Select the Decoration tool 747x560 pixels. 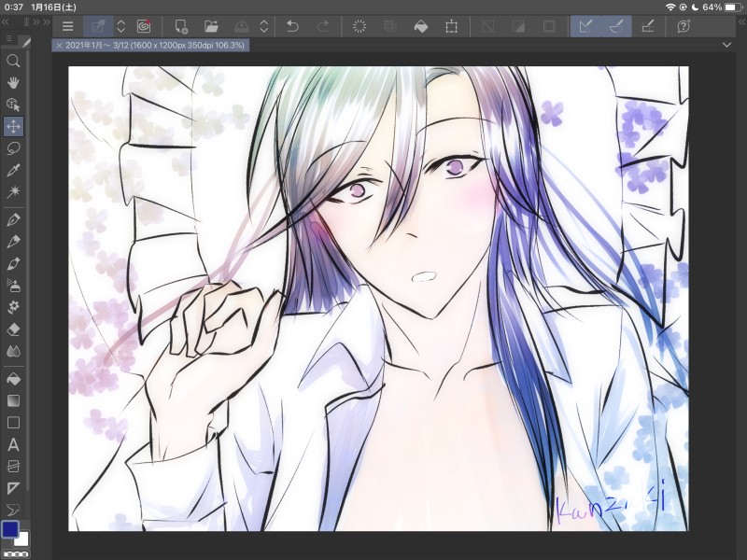(13, 307)
